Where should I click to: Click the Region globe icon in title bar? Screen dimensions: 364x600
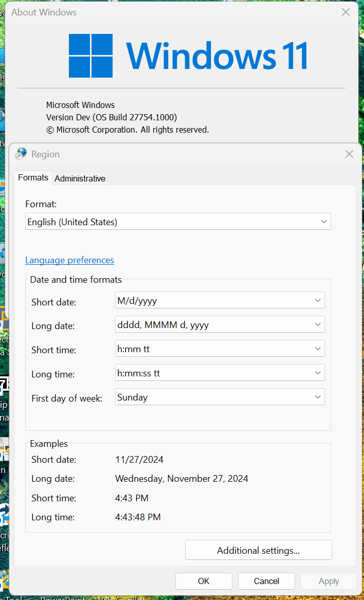click(21, 154)
